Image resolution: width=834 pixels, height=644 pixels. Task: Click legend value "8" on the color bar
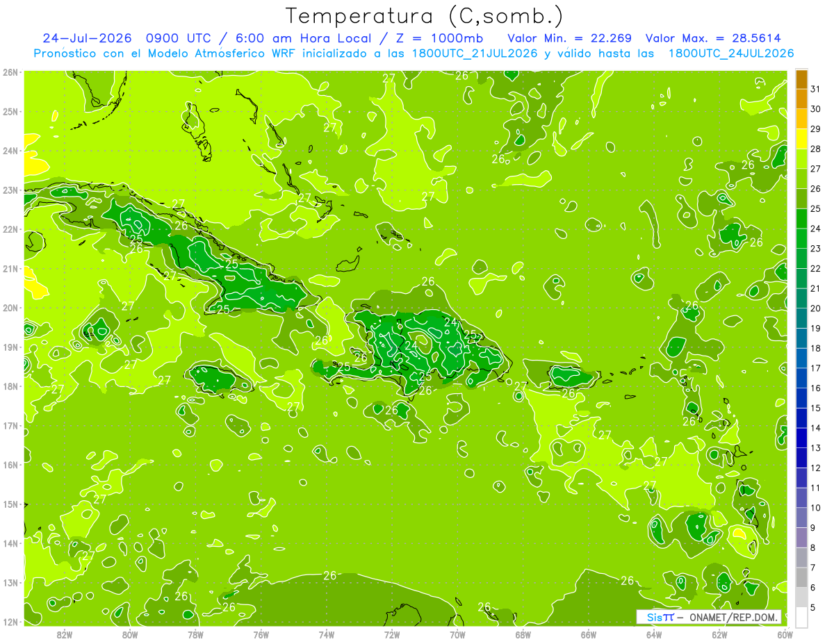coord(813,548)
